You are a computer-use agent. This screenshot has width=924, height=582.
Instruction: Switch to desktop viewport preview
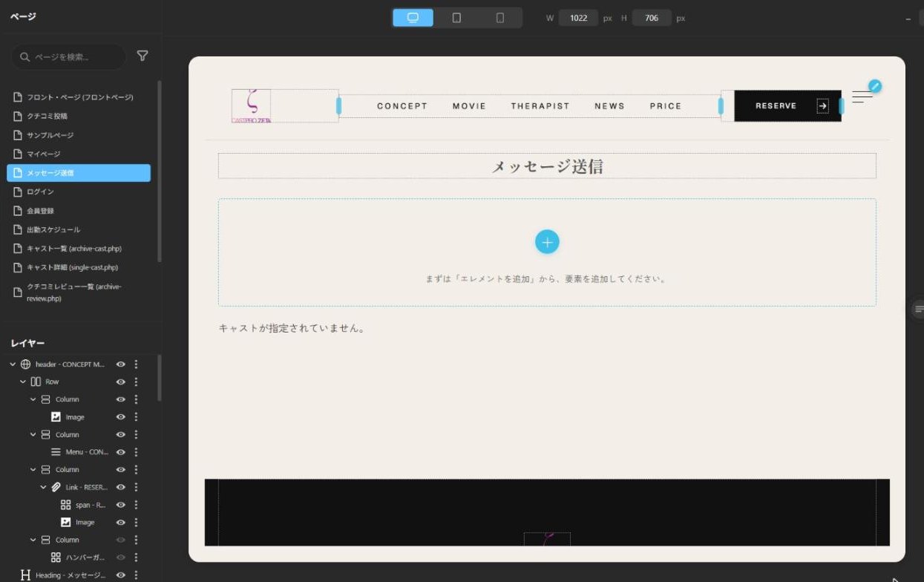click(x=413, y=18)
